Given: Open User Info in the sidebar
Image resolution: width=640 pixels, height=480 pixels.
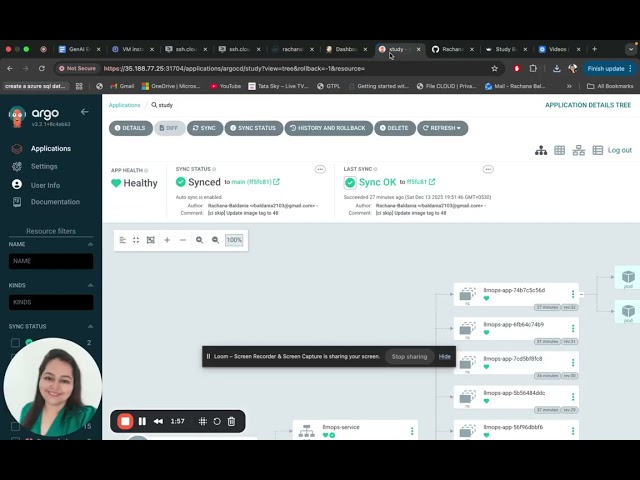Looking at the screenshot, I should coord(45,185).
